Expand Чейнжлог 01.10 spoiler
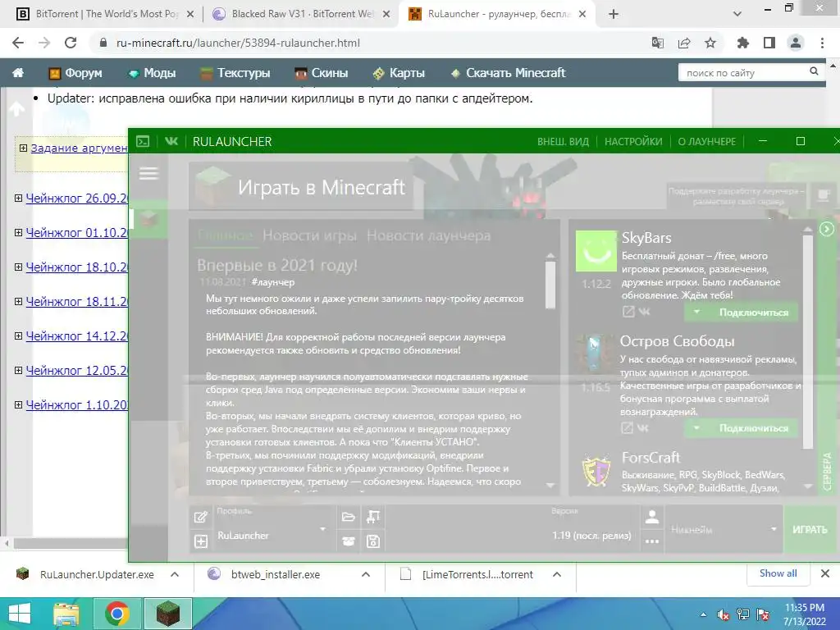Screen dimensions: 840x630 (x=18, y=232)
